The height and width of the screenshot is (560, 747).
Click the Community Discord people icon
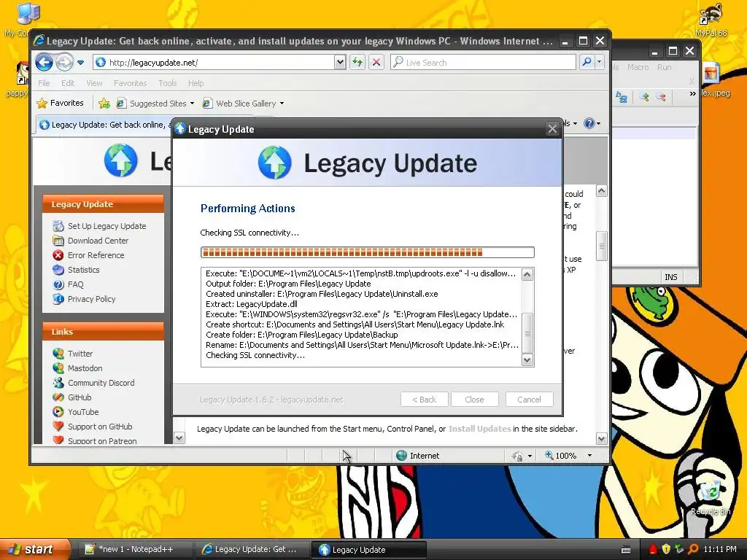58,383
